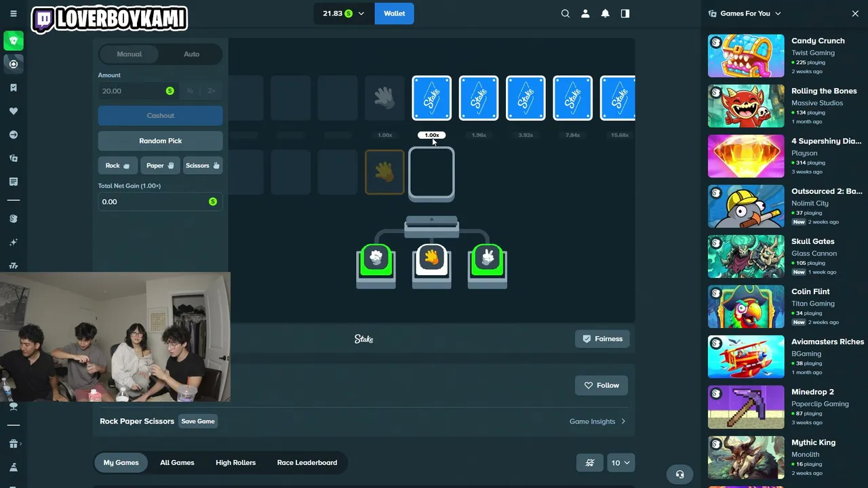The width and height of the screenshot is (868, 488).
Task: Click the first face-down Stake card
Action: click(x=432, y=98)
